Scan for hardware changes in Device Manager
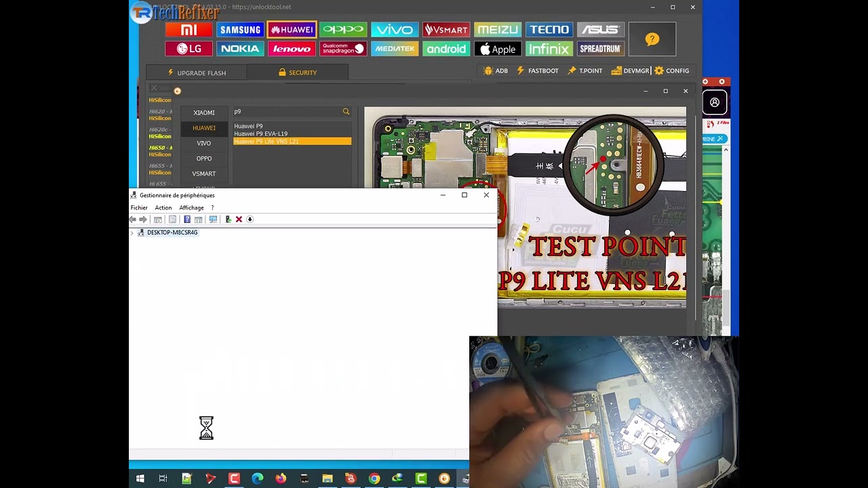The height and width of the screenshot is (488, 868). tap(213, 219)
